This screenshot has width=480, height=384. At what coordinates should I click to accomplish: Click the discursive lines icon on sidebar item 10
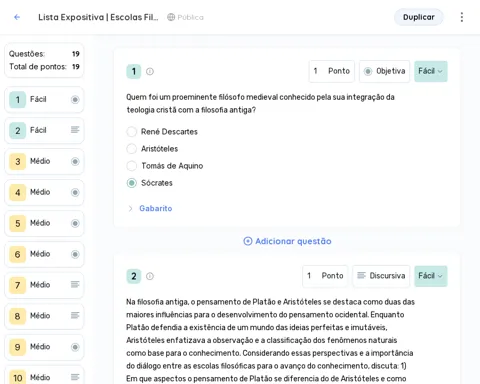coord(75,377)
